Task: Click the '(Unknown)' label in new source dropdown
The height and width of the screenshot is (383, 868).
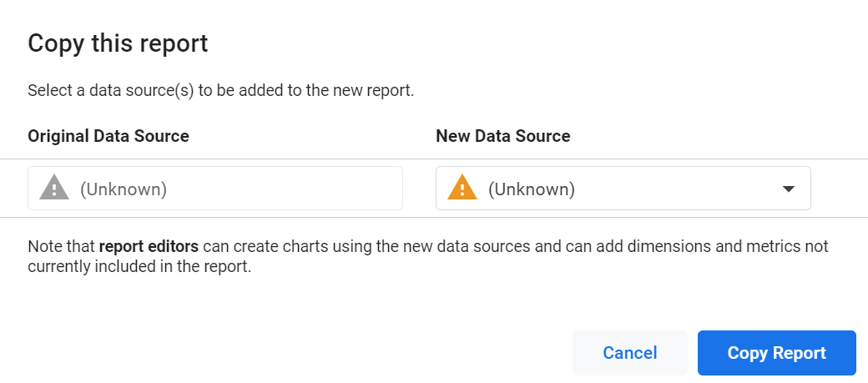Action: pos(531,189)
